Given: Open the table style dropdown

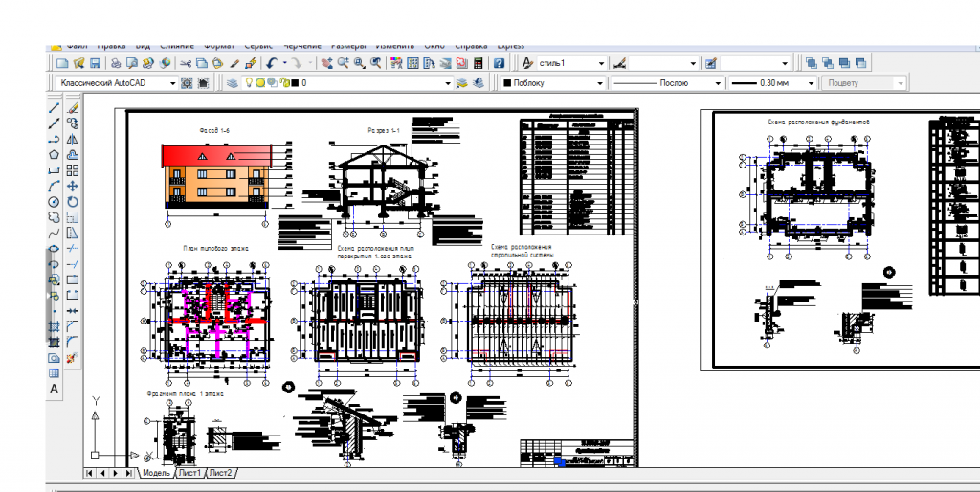Looking at the screenshot, I should pos(785,63).
